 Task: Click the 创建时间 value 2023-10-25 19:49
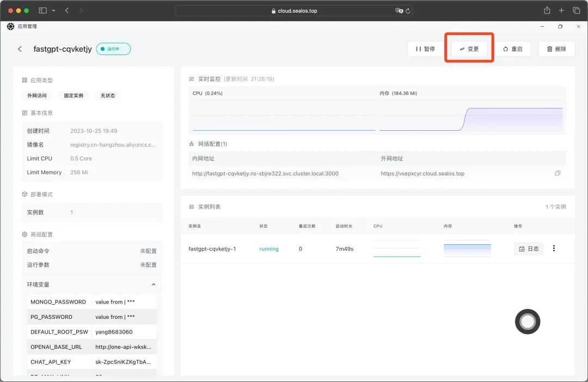[94, 131]
